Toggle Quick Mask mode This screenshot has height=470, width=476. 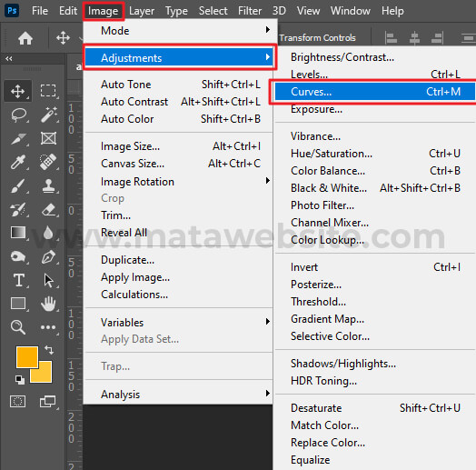pos(17,401)
